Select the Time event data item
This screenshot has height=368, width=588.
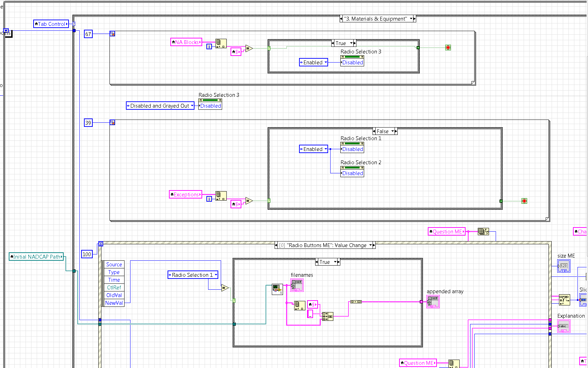pos(114,280)
